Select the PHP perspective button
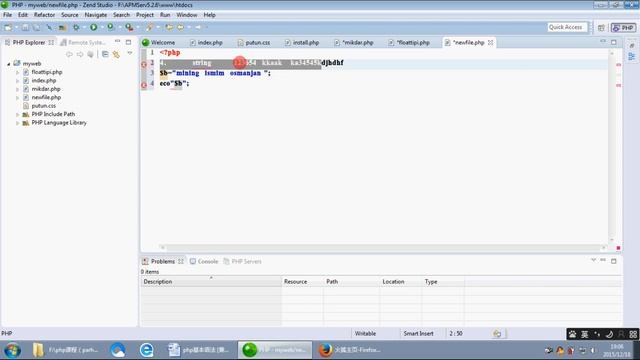640x360 pixels. [623, 28]
